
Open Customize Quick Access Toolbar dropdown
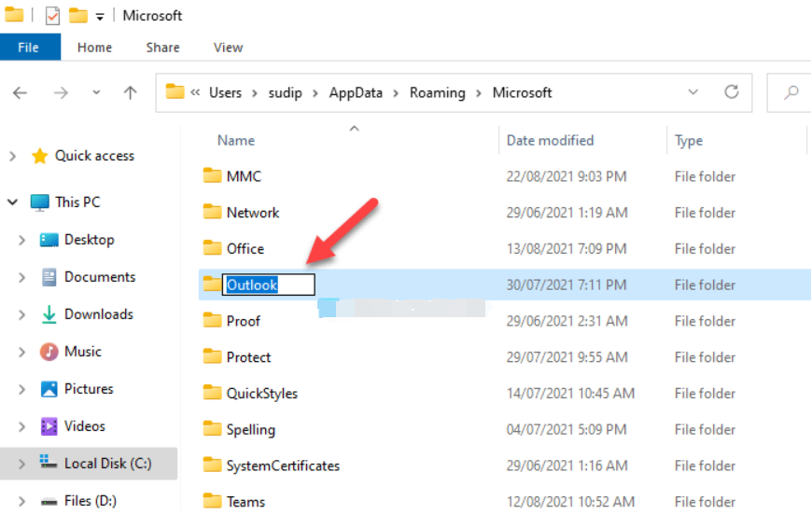tap(100, 17)
